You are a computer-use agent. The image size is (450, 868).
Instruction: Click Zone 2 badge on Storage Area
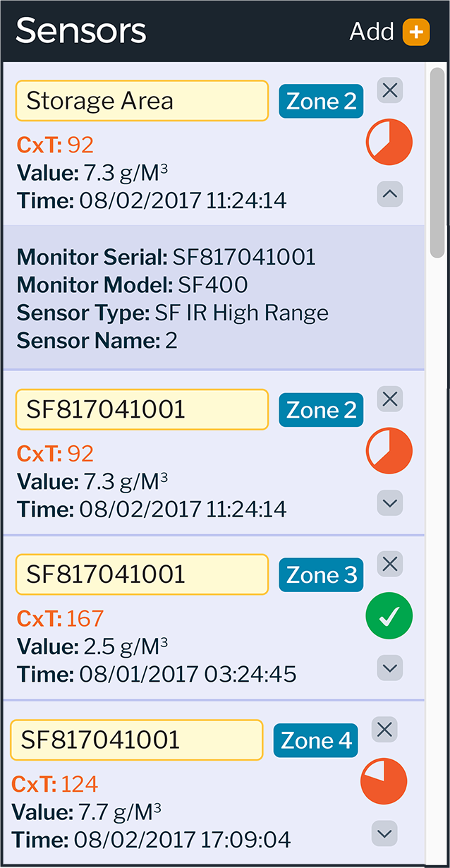coord(321,102)
